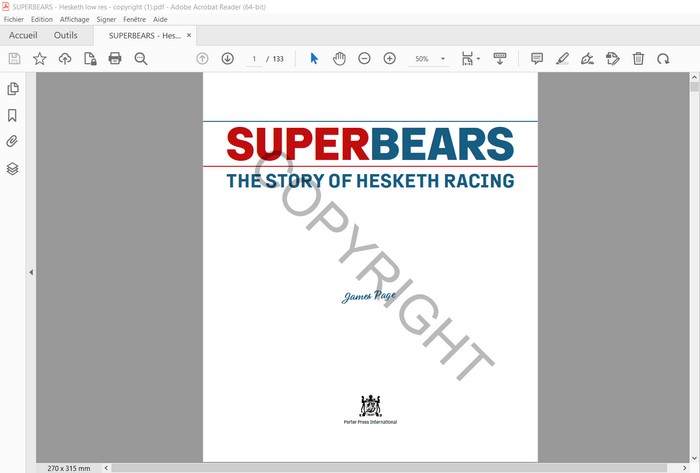The height and width of the screenshot is (473, 700).
Task: Click the vertical scrollbar down arrow
Action: click(x=694, y=458)
